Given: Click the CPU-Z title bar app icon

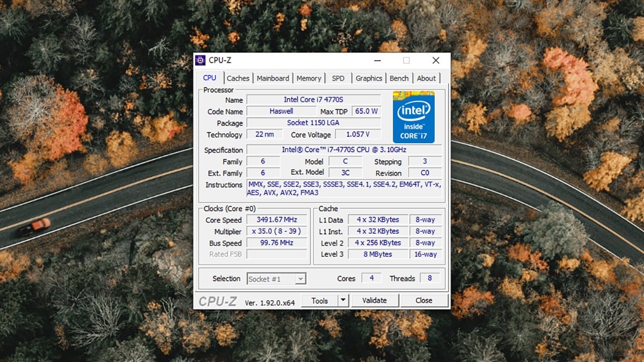Looking at the screenshot, I should [x=200, y=61].
